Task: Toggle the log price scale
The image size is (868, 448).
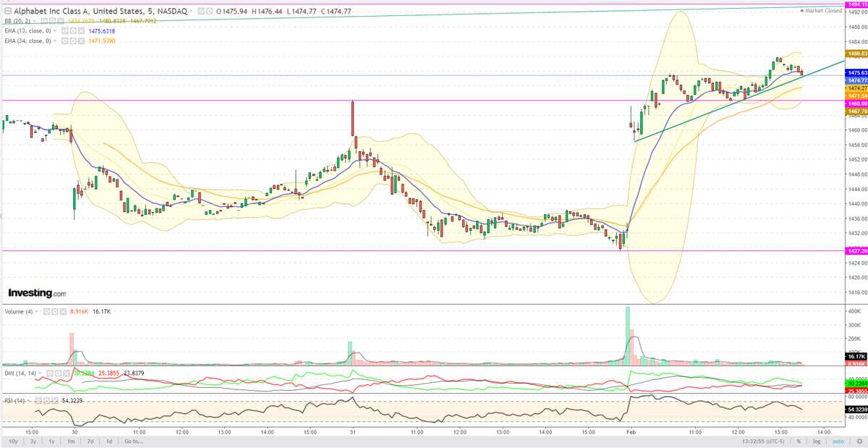Action: click(817, 441)
